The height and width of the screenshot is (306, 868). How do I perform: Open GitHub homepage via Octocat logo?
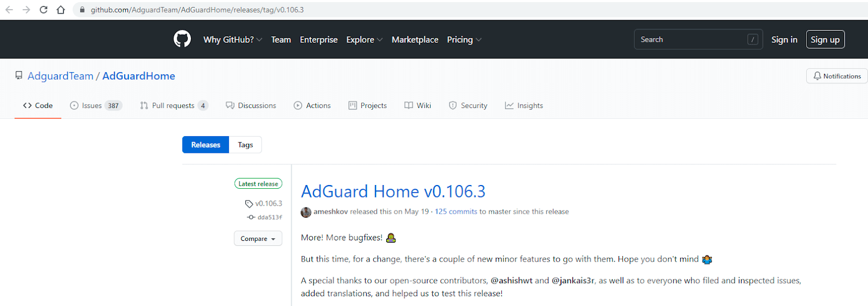(x=182, y=39)
